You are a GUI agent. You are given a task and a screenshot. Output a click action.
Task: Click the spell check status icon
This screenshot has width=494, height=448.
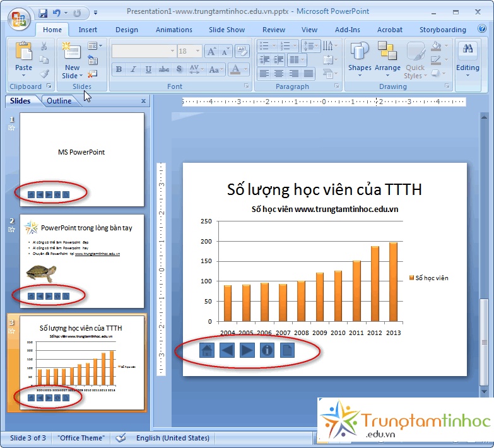(121, 438)
